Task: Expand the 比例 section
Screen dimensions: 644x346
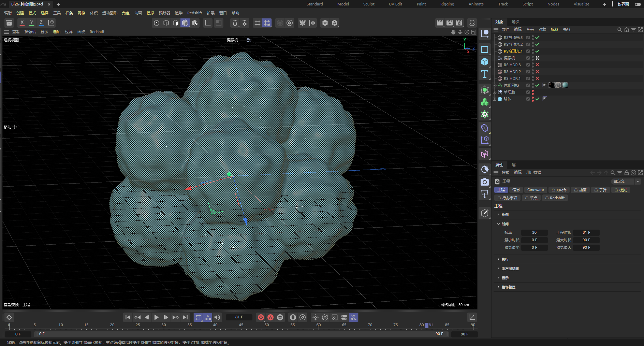Action: click(x=498, y=215)
